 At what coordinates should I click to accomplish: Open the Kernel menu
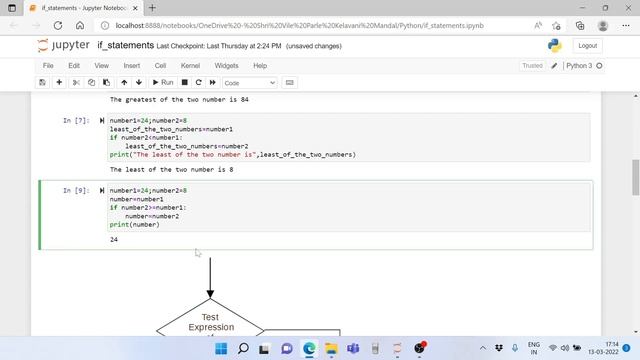(190, 66)
